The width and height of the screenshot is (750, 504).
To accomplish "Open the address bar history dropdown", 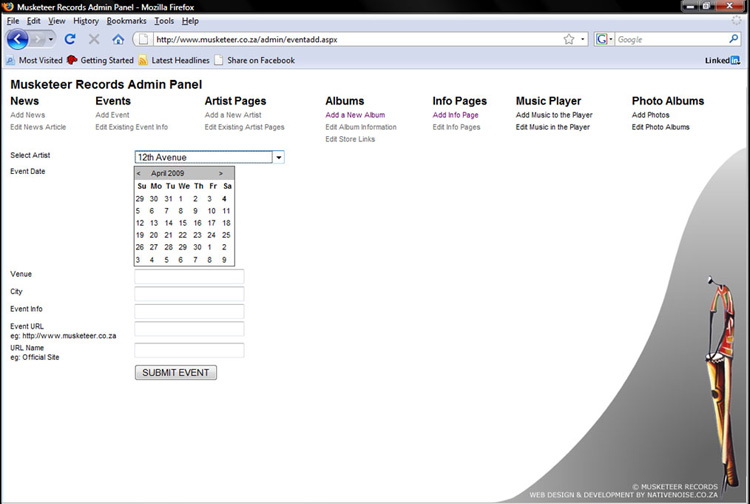I will pos(583,39).
